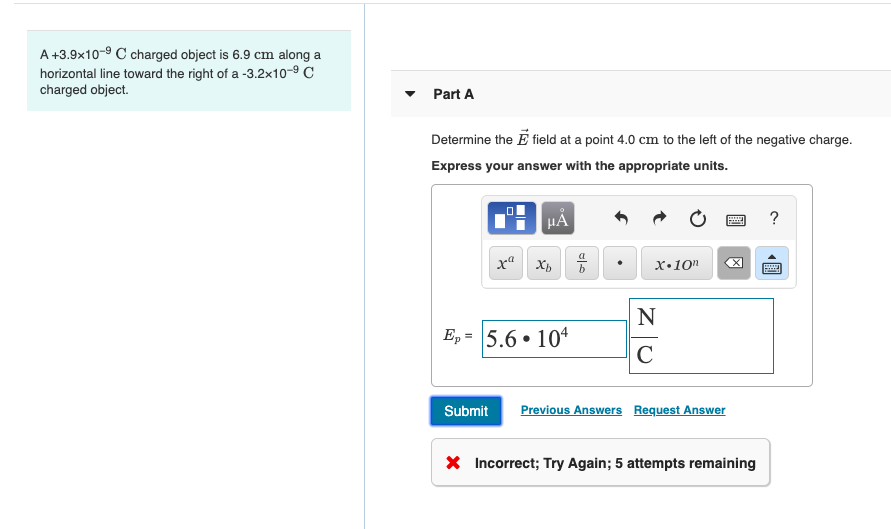This screenshot has height=529, width=891.
Task: Undo the last answer edit
Action: pyautogui.click(x=621, y=218)
